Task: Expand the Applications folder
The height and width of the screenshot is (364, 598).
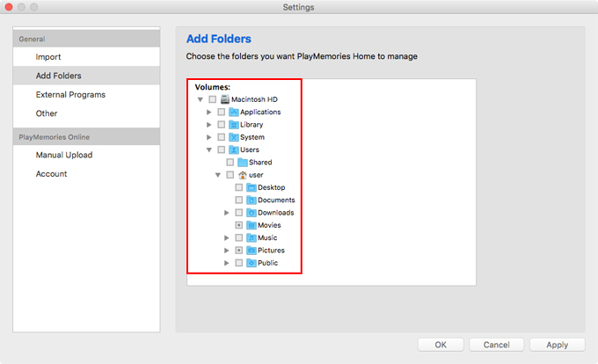Action: click(209, 112)
